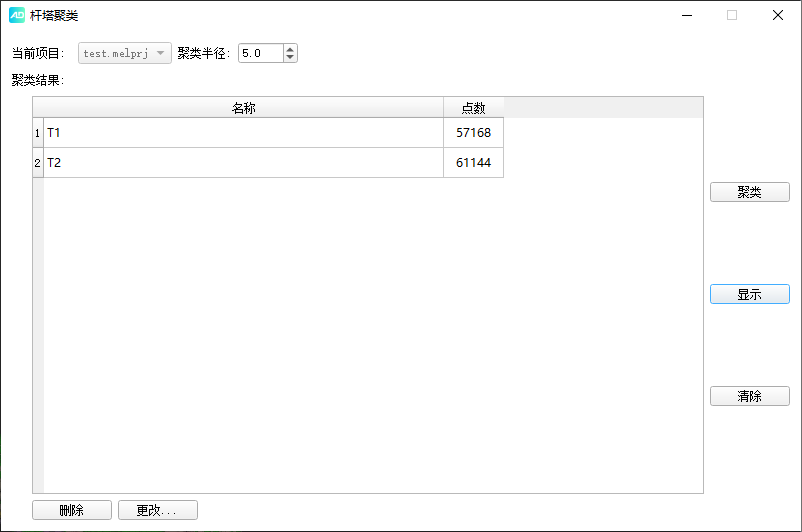The image size is (802, 532).
Task: Select the T2 name cell
Action: [243, 163]
